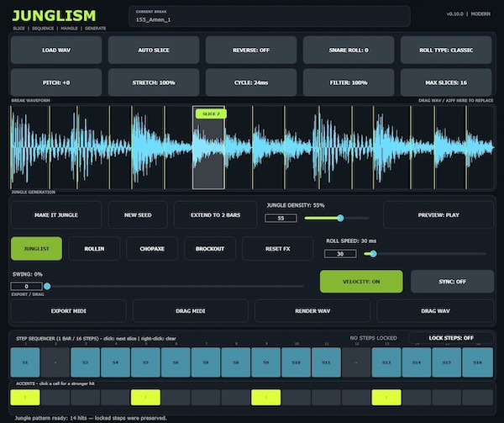Click sequencer step 14 labeled S14
The width and height of the screenshot is (504, 423).
[417, 362]
